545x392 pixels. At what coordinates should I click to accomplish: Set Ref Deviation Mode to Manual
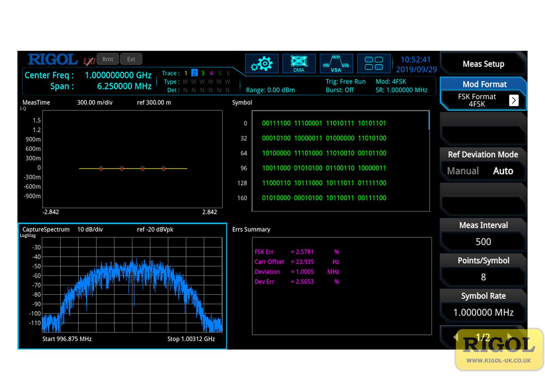tap(463, 171)
